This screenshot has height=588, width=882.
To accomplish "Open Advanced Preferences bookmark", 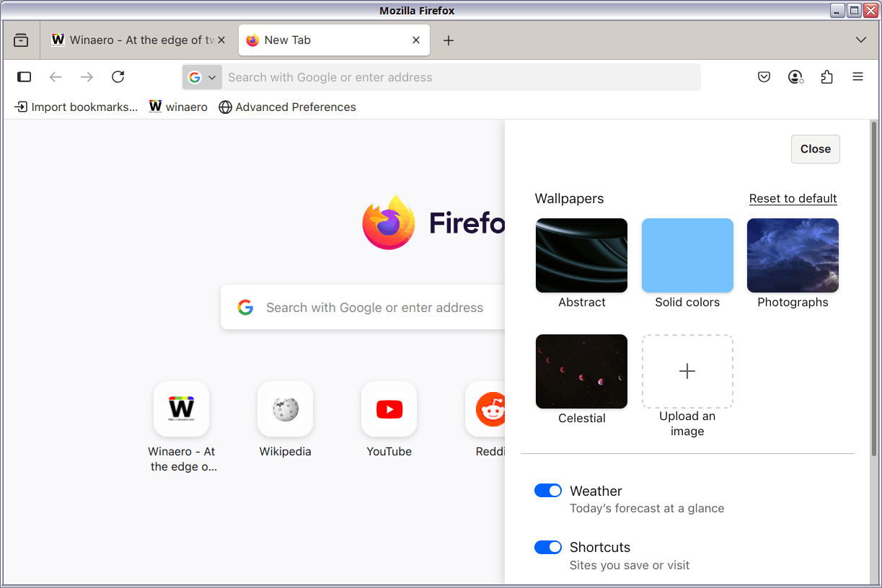I will coord(287,107).
